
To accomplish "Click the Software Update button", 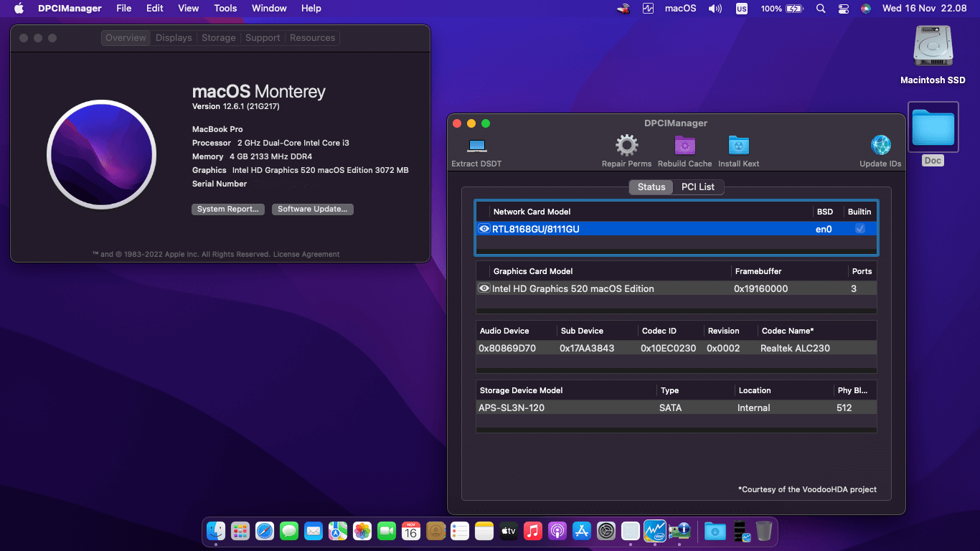I will tap(313, 209).
